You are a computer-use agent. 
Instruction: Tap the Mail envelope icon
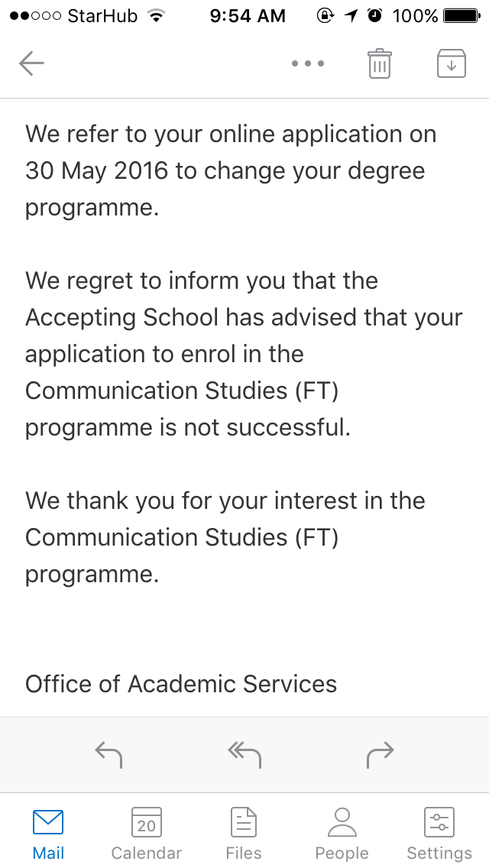click(x=48, y=823)
